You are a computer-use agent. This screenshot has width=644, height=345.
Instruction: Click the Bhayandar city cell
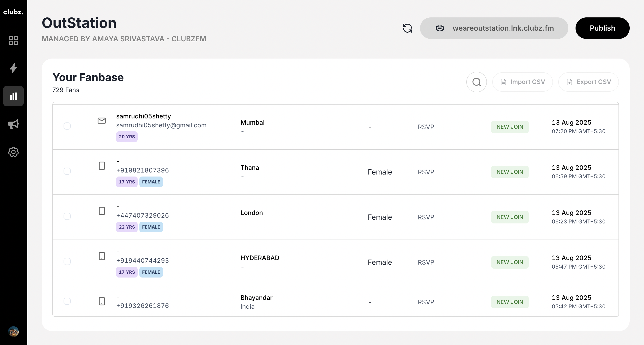click(256, 298)
